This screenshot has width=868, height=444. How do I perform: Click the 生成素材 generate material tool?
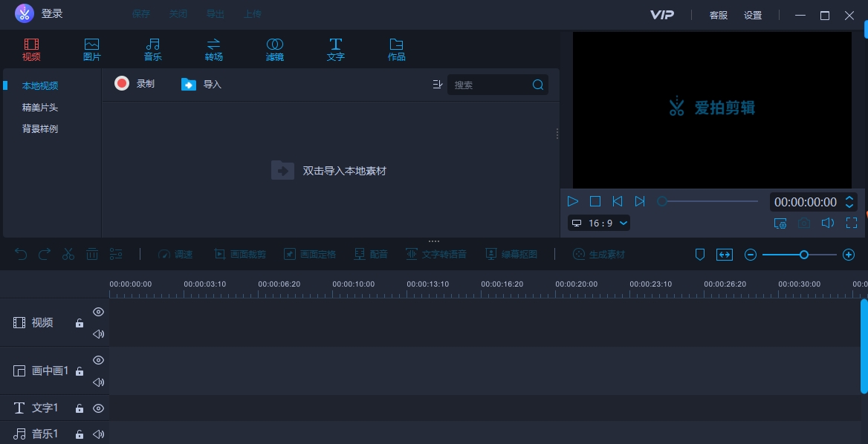[x=598, y=255]
